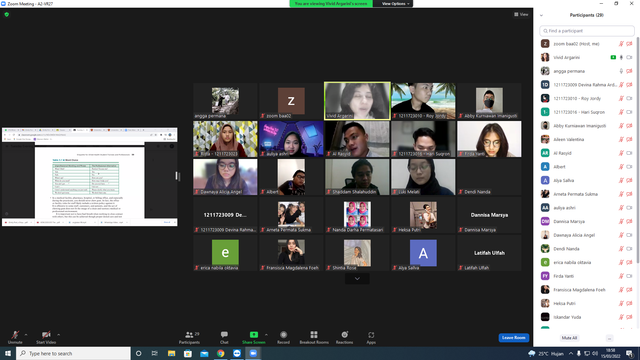Click the camera icon for Vivid Argarini in the list
Screen dimensions: 640x360
[x=629, y=58]
